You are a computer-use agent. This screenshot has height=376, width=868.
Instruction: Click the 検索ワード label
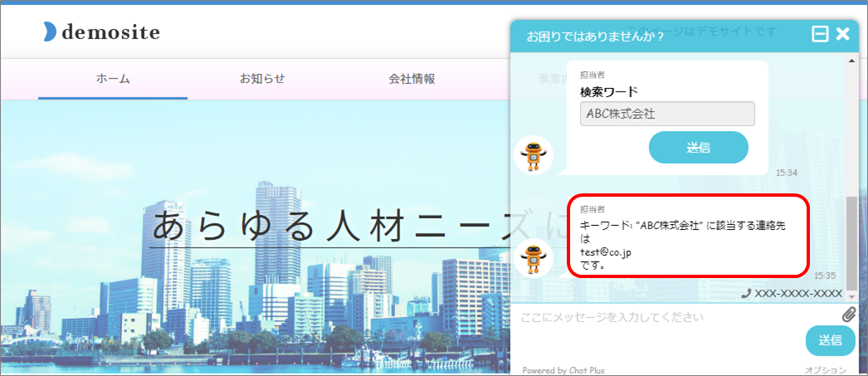[609, 91]
